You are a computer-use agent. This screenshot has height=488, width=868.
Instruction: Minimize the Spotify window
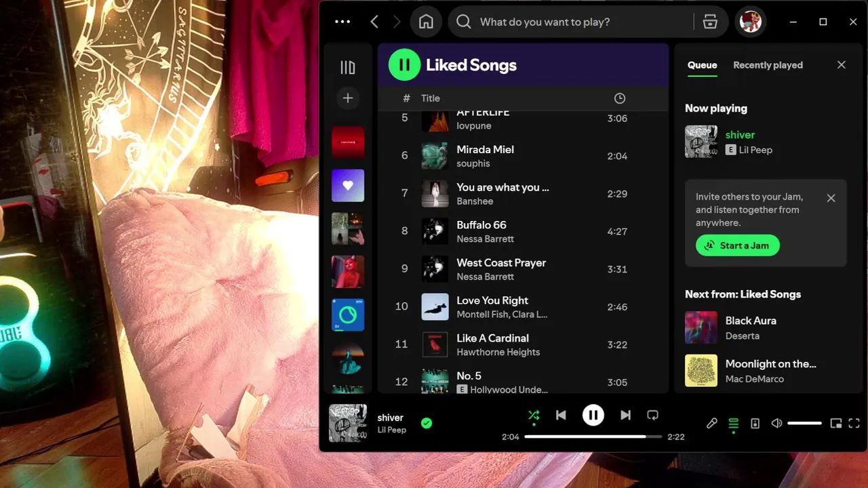793,22
